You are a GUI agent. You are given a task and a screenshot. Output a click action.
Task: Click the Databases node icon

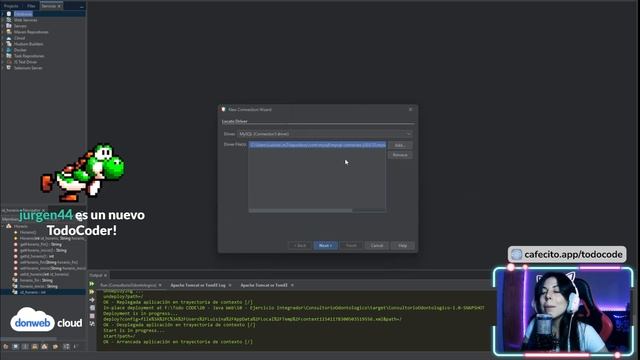tap(9, 14)
